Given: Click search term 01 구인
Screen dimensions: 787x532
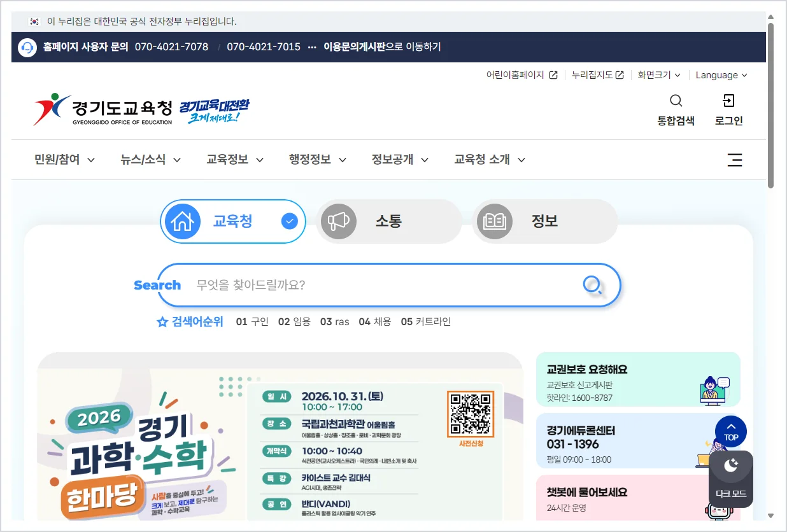Looking at the screenshot, I should (252, 322).
